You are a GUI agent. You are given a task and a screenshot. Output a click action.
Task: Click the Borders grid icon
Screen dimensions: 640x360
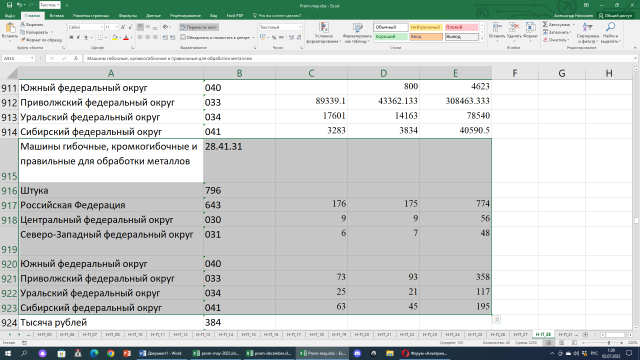100,38
